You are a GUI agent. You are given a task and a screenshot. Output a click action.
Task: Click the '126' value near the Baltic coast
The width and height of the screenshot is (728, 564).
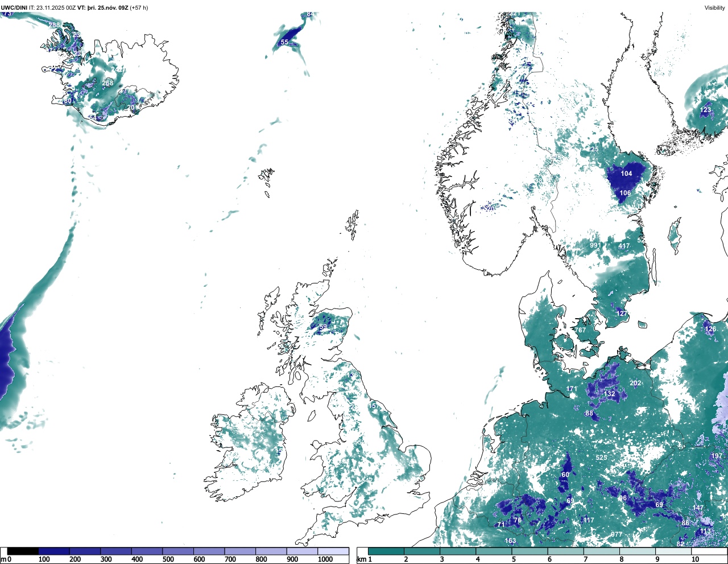click(710, 330)
